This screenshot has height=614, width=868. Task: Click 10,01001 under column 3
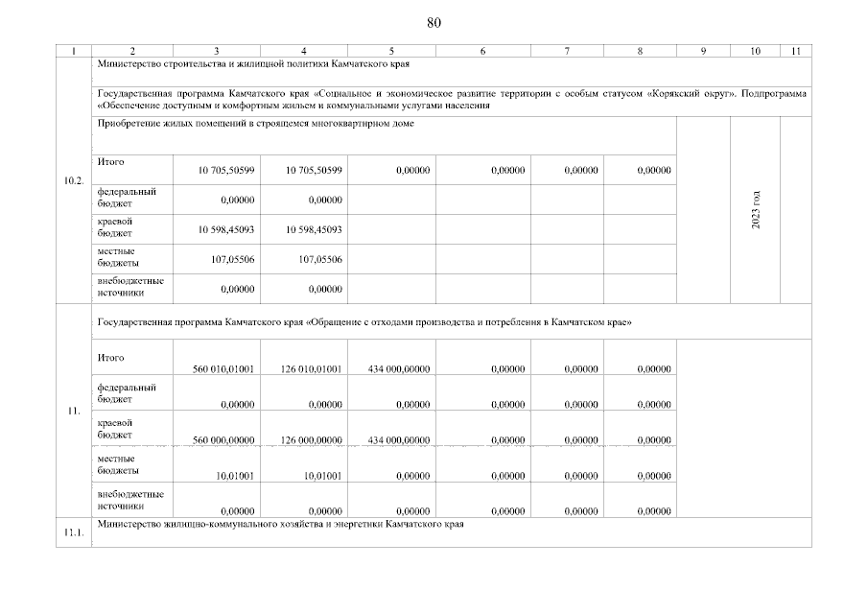point(235,476)
